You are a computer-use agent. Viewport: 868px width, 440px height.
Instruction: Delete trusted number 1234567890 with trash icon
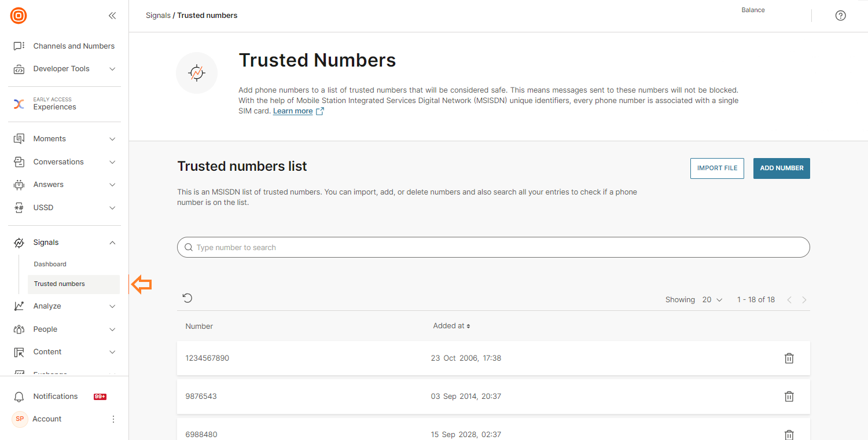[x=789, y=358]
